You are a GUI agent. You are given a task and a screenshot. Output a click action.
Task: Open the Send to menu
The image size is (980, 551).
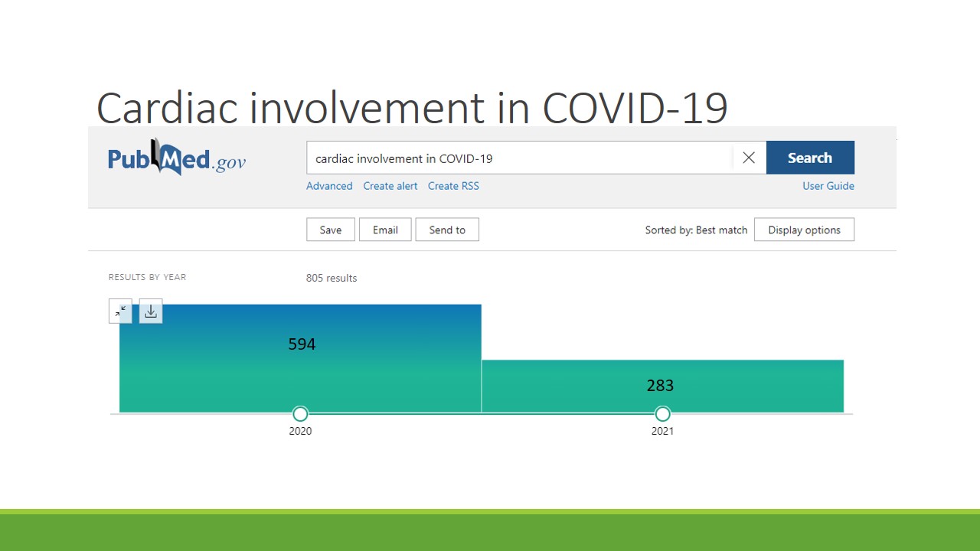click(447, 230)
